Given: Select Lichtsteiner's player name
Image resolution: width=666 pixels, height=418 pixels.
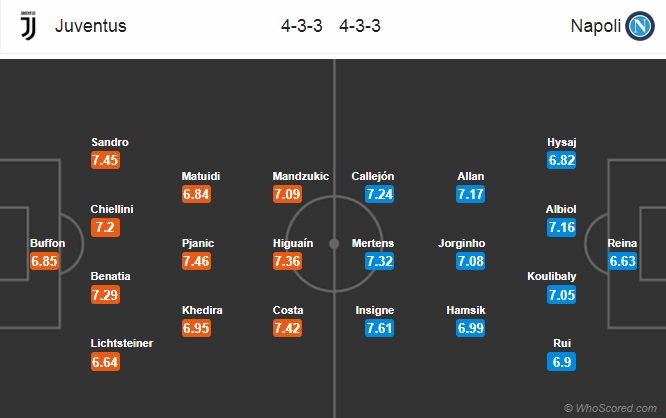Looking at the screenshot, I should [x=122, y=343].
